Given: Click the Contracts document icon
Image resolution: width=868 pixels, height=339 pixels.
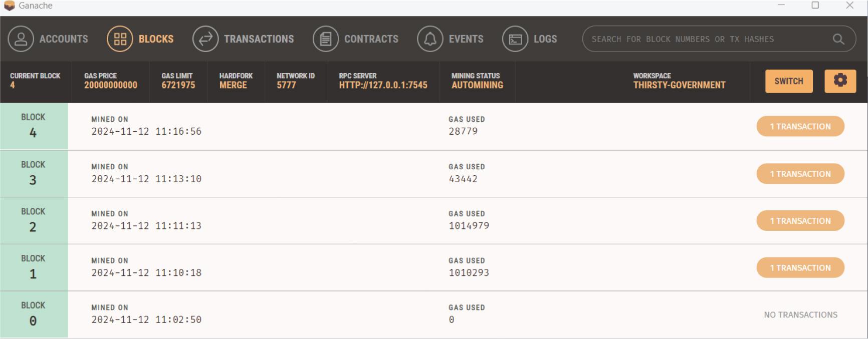Looking at the screenshot, I should [x=326, y=39].
